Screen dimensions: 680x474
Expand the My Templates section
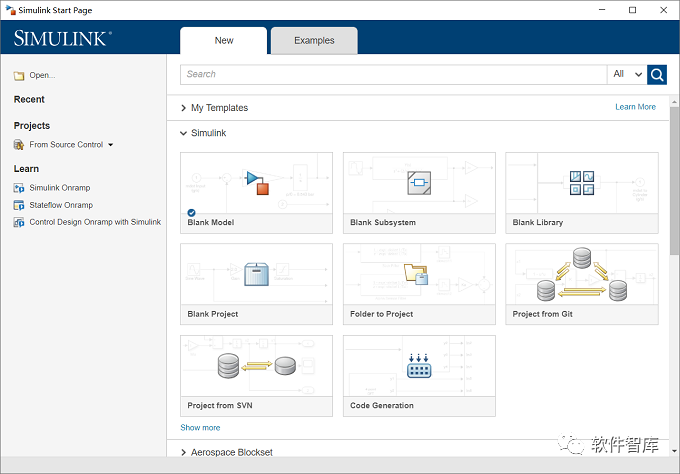[184, 108]
